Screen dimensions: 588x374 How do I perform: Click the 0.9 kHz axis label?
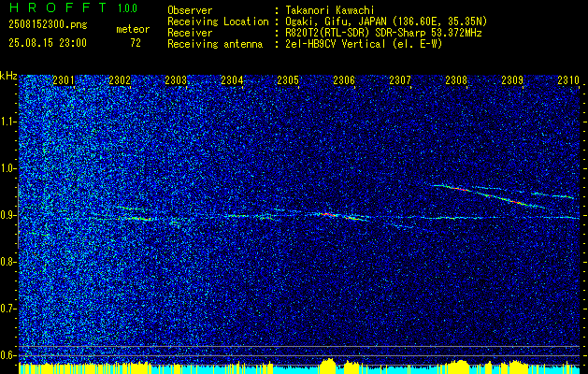coord(8,215)
